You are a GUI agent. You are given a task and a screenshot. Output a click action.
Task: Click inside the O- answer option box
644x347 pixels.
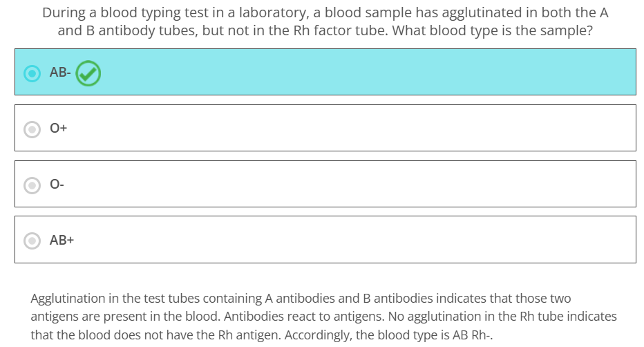pyautogui.click(x=325, y=184)
